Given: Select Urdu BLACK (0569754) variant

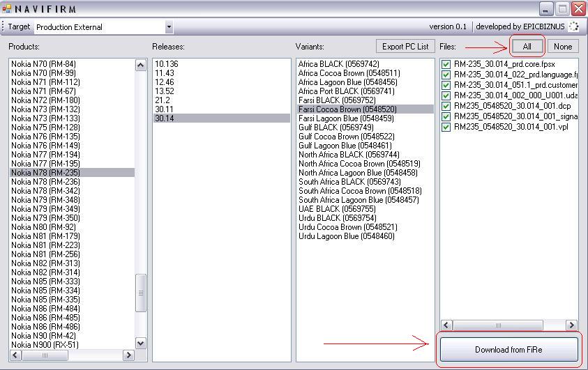Looking at the screenshot, I should pos(365,218).
